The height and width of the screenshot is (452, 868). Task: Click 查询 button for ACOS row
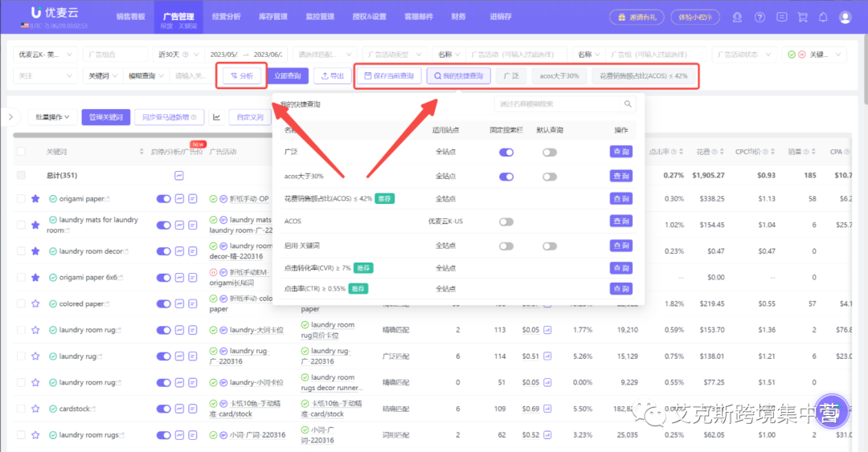(621, 222)
